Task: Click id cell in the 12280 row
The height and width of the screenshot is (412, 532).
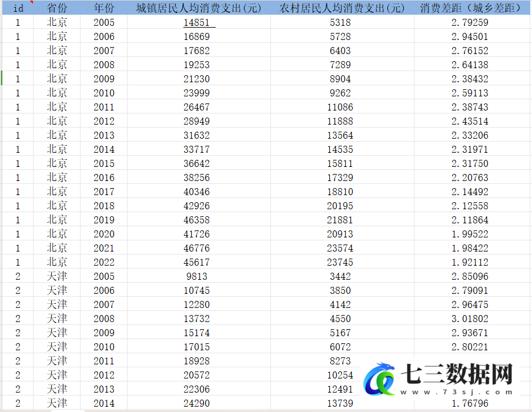Action: click(18, 305)
